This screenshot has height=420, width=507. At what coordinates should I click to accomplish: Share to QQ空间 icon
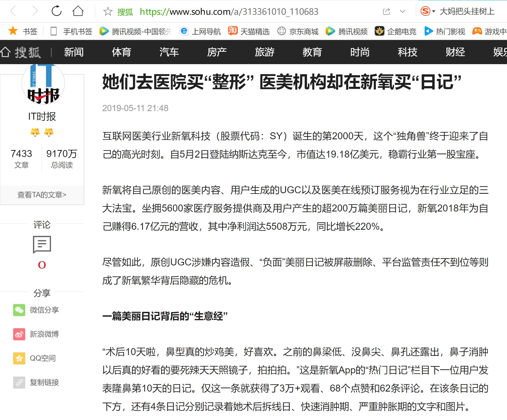click(x=19, y=358)
